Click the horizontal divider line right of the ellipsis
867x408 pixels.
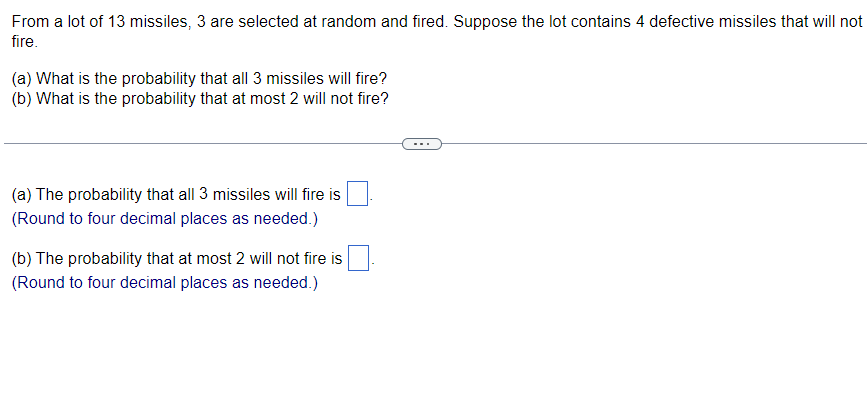coord(650,145)
